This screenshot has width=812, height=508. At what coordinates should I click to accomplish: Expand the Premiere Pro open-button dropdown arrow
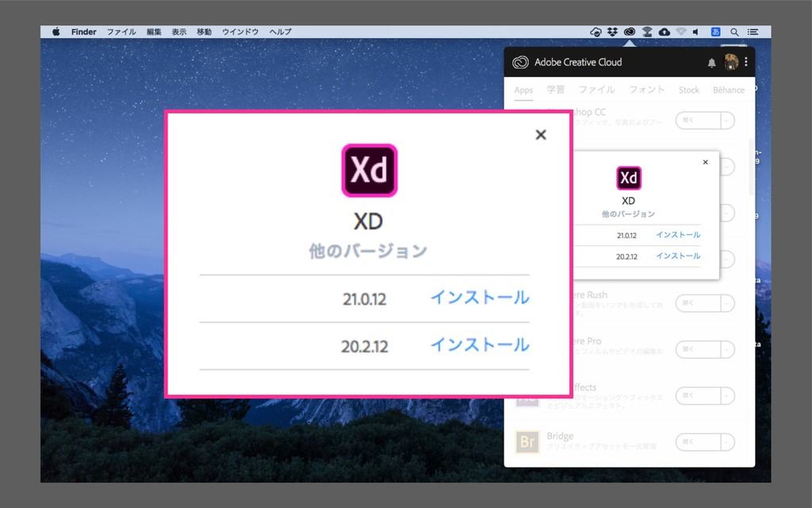tap(727, 349)
